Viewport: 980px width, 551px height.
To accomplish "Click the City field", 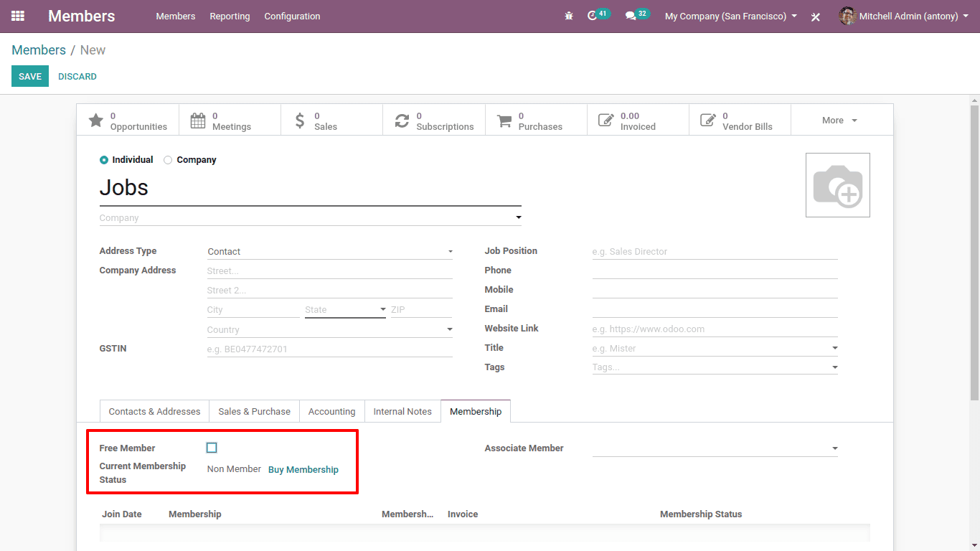I will (253, 310).
